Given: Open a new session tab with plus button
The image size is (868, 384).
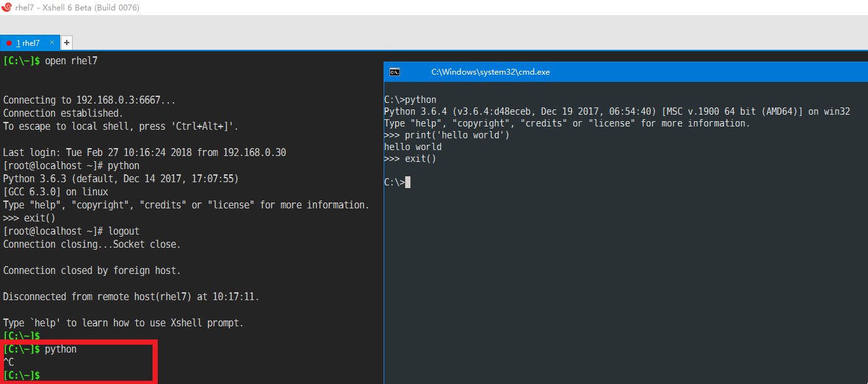Looking at the screenshot, I should point(67,43).
